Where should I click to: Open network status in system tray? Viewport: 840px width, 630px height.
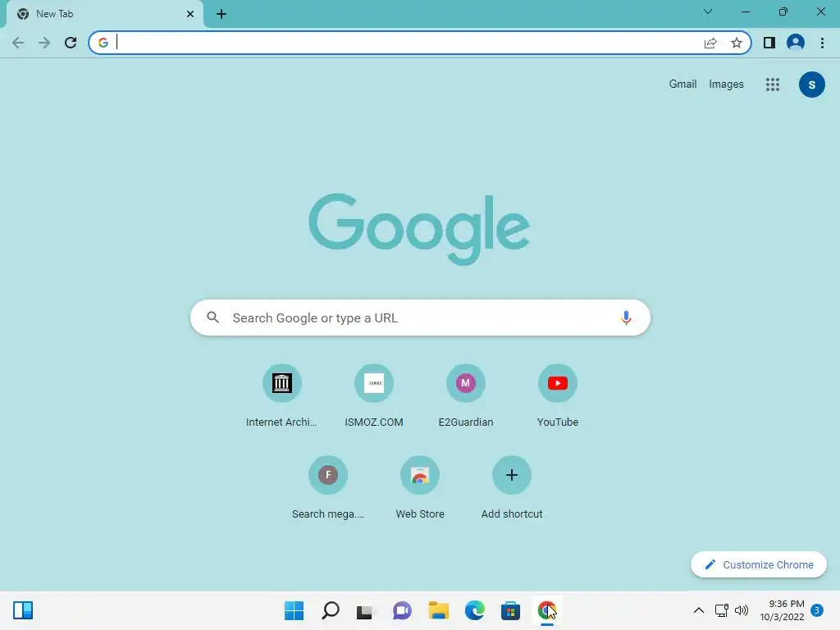(722, 610)
